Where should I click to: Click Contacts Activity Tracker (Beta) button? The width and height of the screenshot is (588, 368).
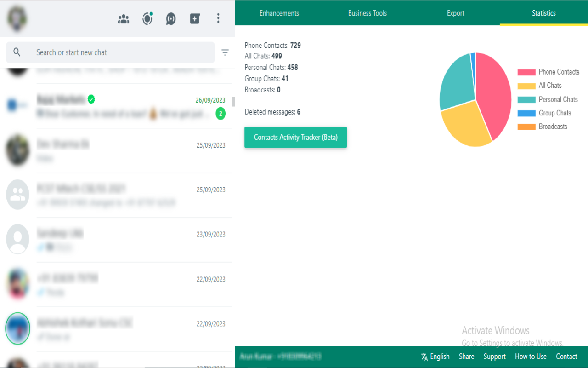point(295,137)
